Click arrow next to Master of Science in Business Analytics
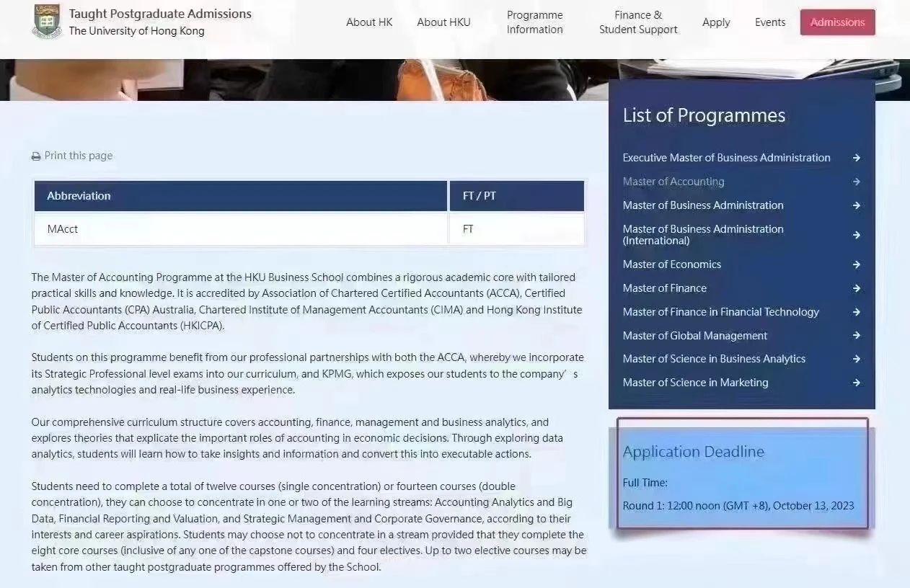This screenshot has height=588, width=910. tap(856, 359)
